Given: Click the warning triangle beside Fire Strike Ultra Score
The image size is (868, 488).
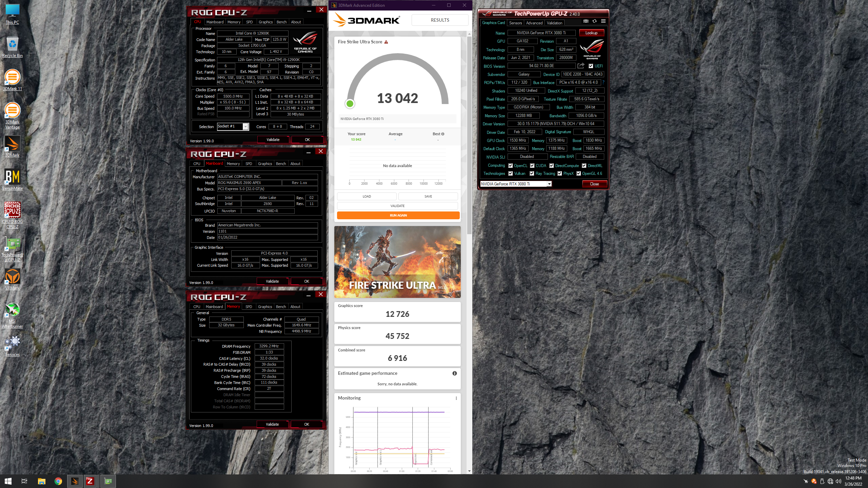Looking at the screenshot, I should pyautogui.click(x=386, y=42).
